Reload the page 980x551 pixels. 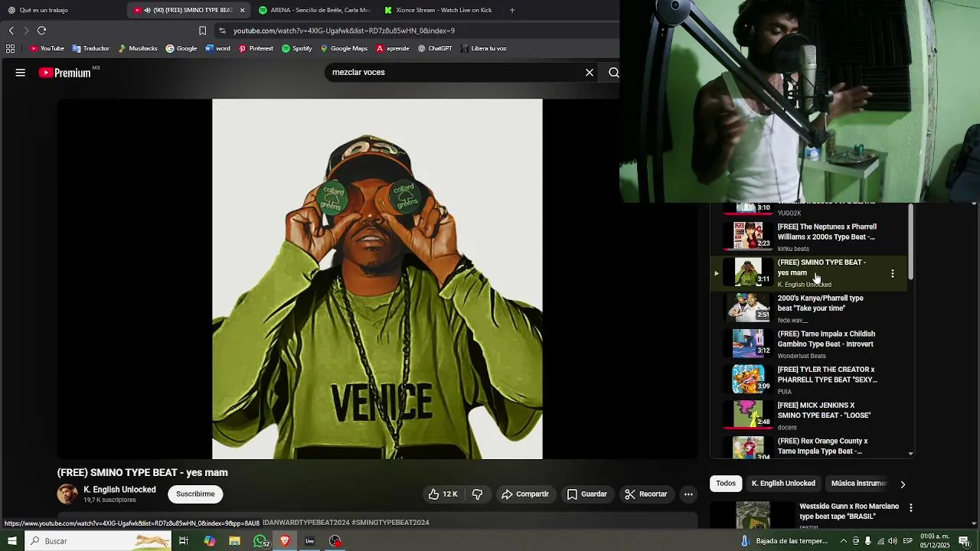(x=42, y=31)
